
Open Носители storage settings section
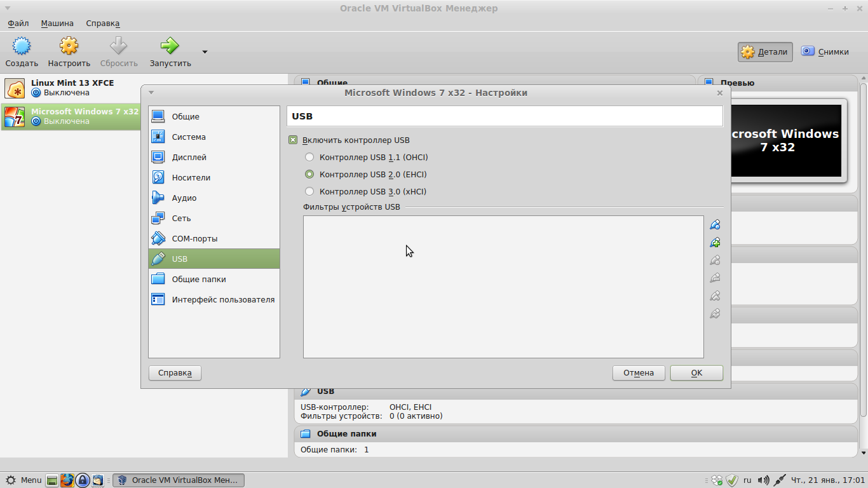(191, 178)
